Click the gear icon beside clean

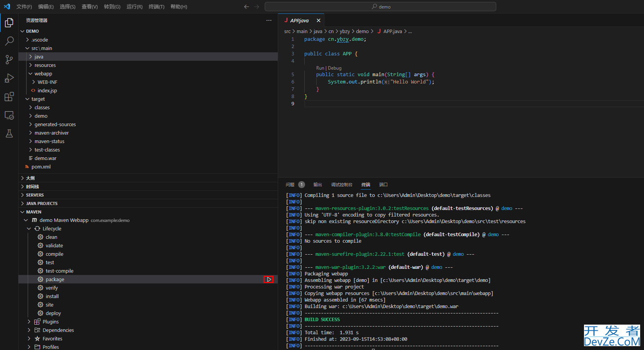pyautogui.click(x=40, y=237)
